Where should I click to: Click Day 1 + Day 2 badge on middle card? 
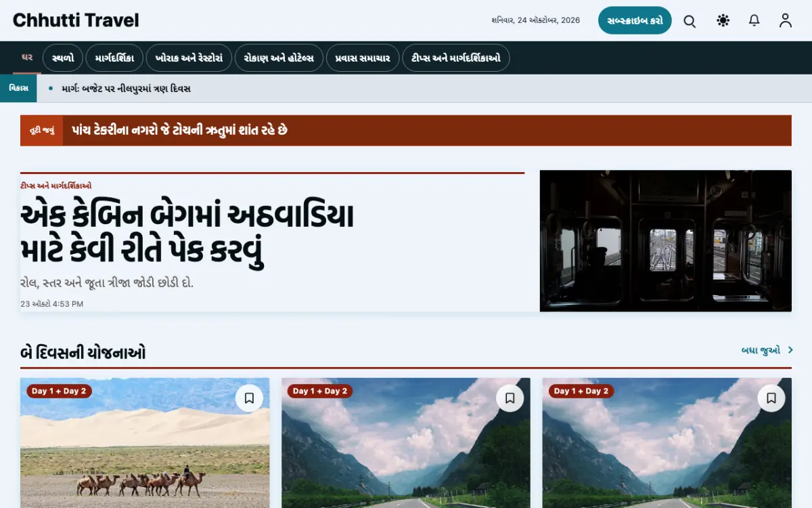click(x=321, y=391)
